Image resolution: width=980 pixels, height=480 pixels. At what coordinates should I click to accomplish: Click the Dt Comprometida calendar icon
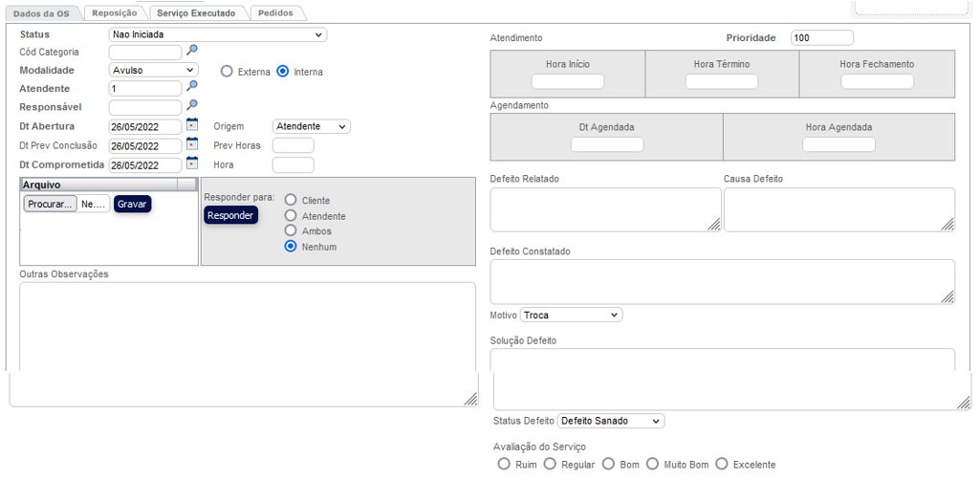(192, 163)
